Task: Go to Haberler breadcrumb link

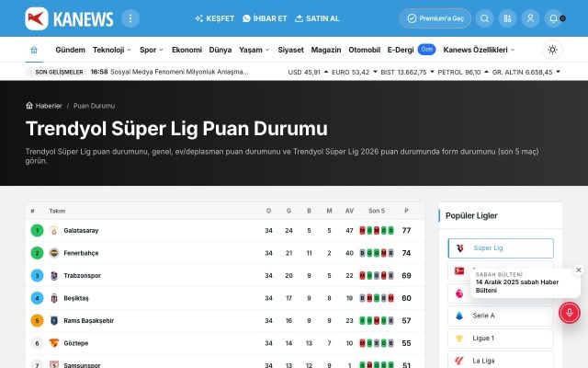Action: (x=44, y=106)
